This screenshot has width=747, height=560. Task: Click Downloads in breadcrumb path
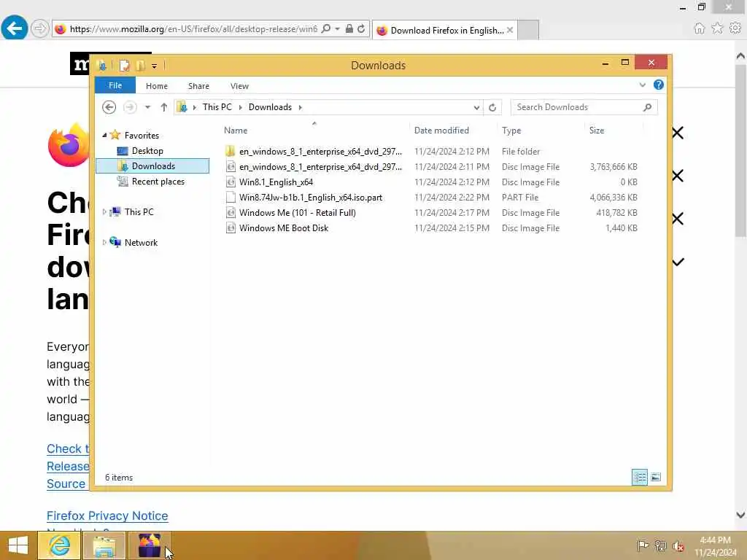pos(270,107)
